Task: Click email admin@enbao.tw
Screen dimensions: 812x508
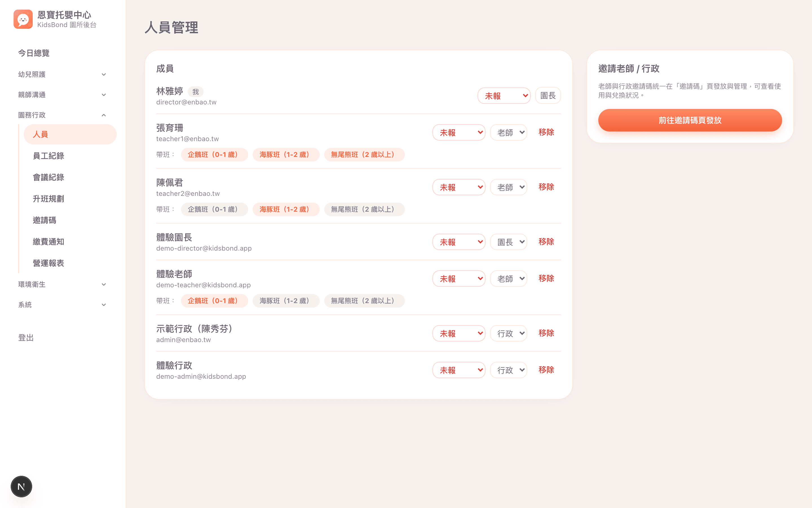Action: pyautogui.click(x=184, y=340)
